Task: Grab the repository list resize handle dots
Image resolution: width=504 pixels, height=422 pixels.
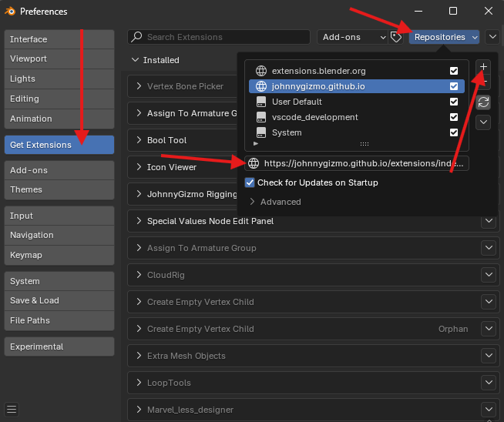Action: pyautogui.click(x=365, y=144)
